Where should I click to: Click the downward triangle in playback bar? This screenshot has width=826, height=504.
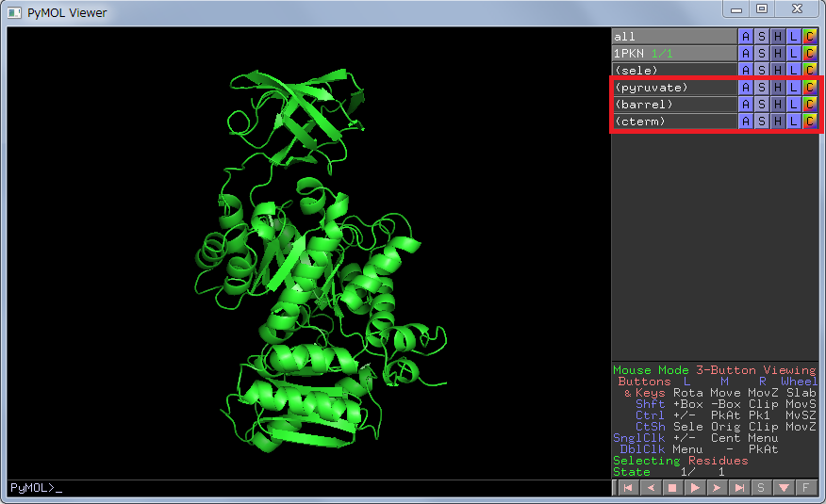(784, 488)
